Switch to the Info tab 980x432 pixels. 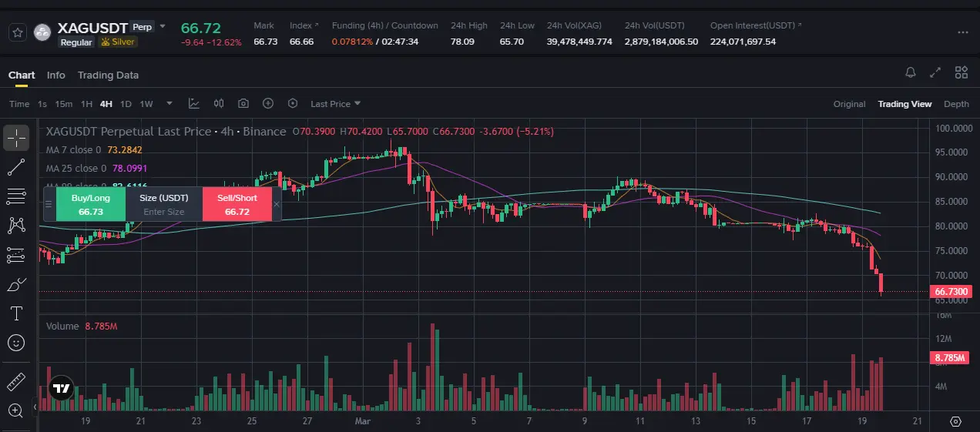pyautogui.click(x=56, y=75)
